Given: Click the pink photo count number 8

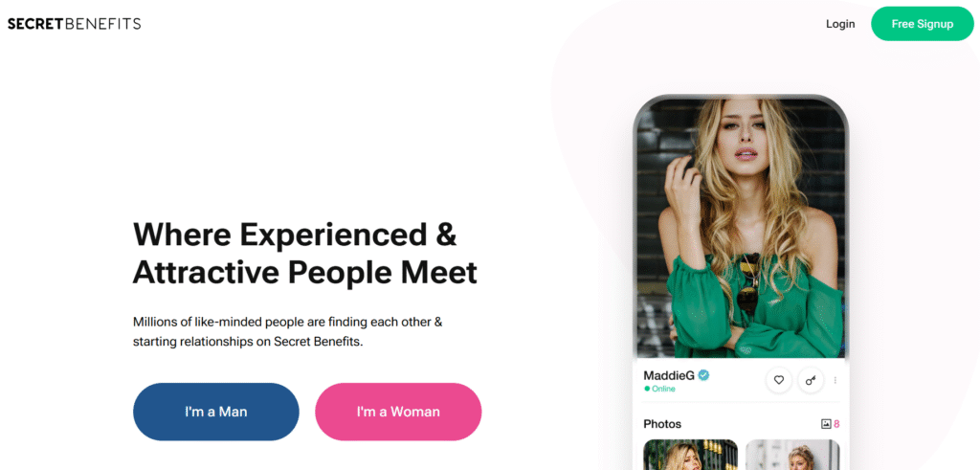Looking at the screenshot, I should pyautogui.click(x=836, y=424).
